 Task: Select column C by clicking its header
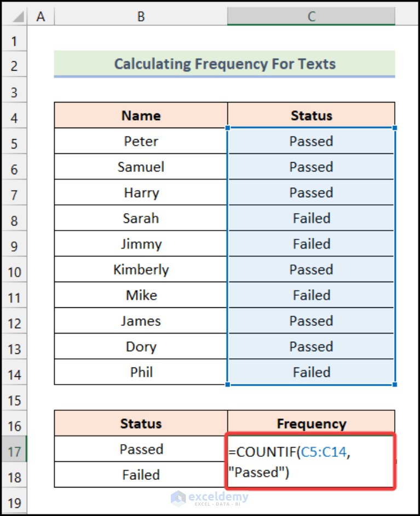pos(311,16)
